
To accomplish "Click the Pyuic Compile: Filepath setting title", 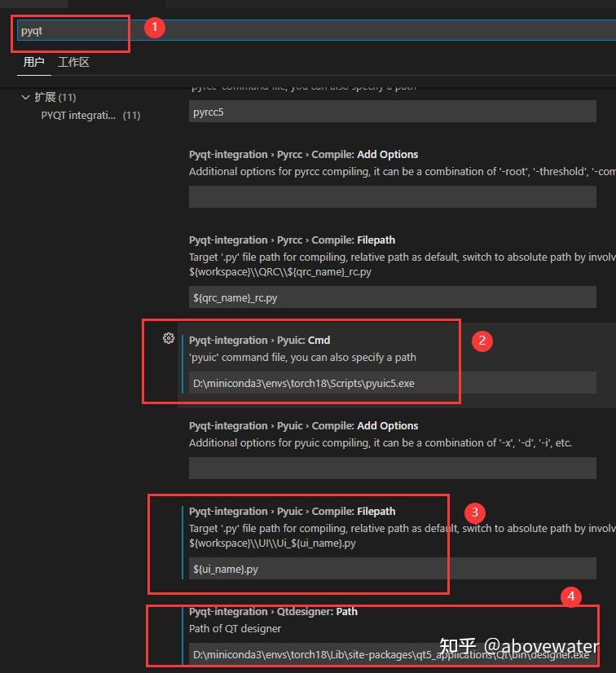I will pos(292,512).
